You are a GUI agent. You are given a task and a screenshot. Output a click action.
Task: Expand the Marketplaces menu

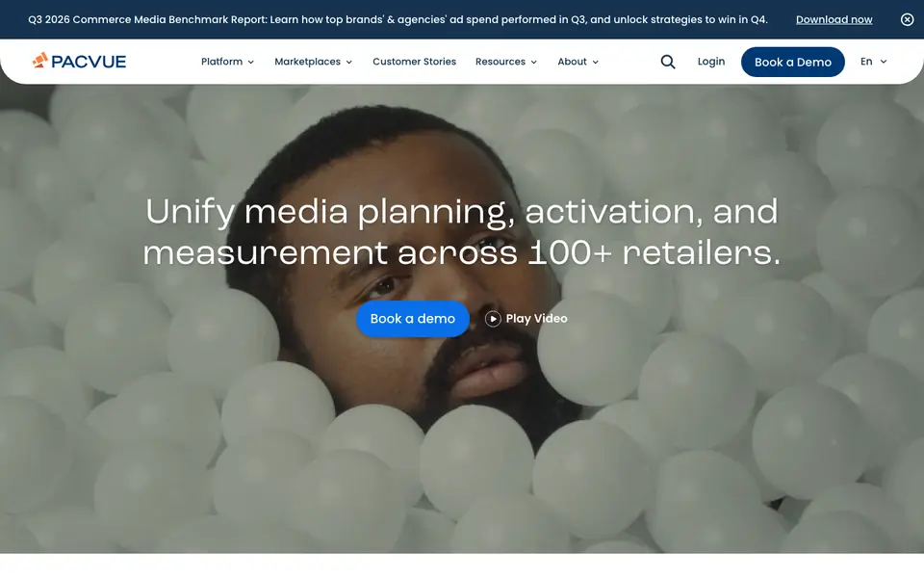point(314,62)
